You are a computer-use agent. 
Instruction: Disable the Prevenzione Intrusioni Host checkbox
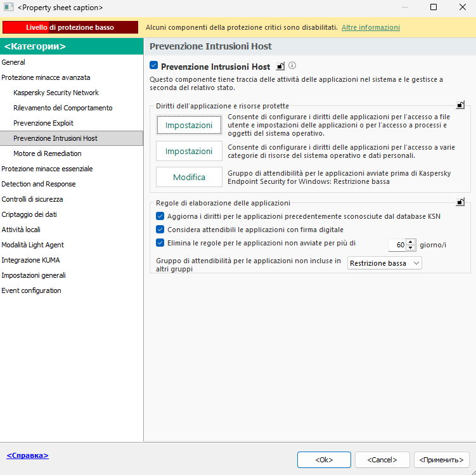tap(153, 65)
